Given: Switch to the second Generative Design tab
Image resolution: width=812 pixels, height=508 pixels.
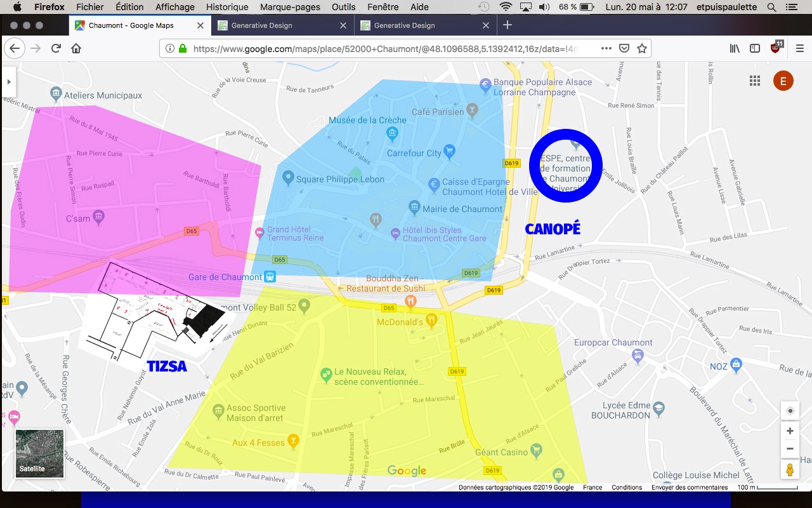Looking at the screenshot, I should click(424, 25).
